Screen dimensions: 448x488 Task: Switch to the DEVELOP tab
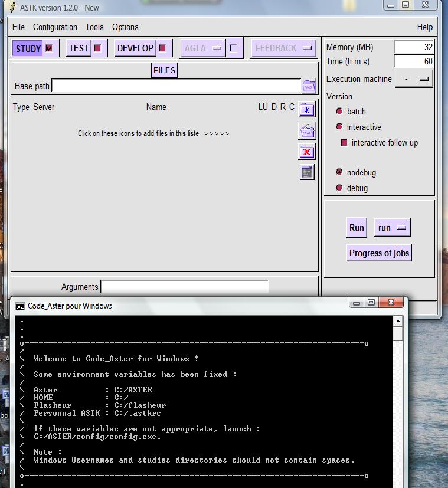pos(135,48)
